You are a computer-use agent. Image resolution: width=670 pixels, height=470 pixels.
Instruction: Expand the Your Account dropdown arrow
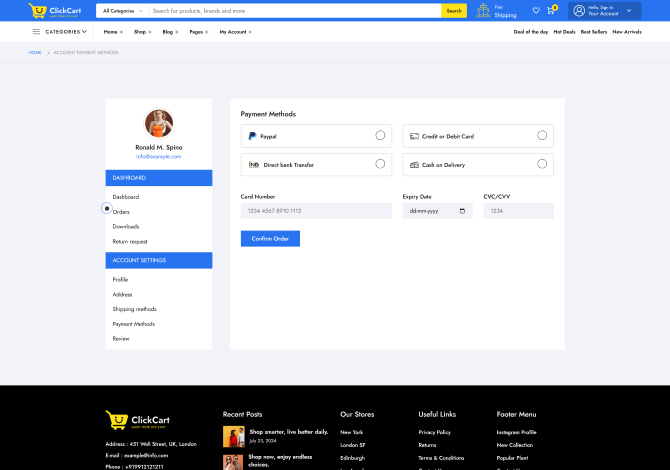(x=629, y=11)
